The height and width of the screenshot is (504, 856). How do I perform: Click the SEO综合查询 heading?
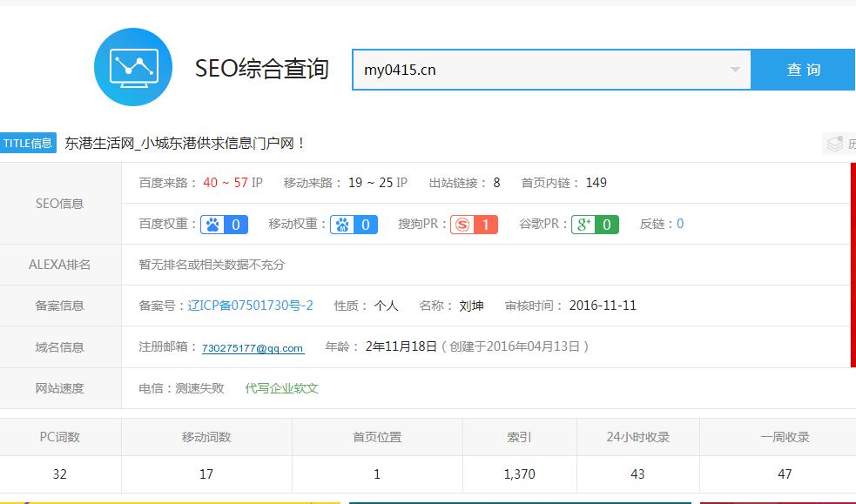coord(262,69)
